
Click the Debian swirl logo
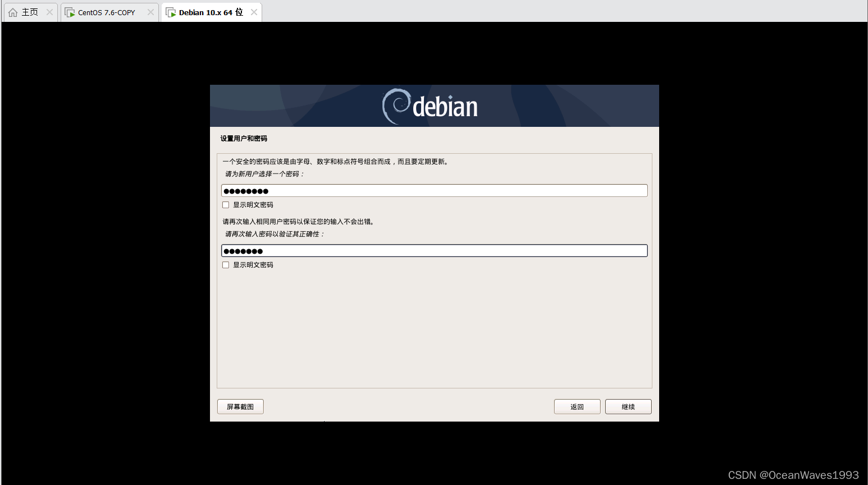396,106
